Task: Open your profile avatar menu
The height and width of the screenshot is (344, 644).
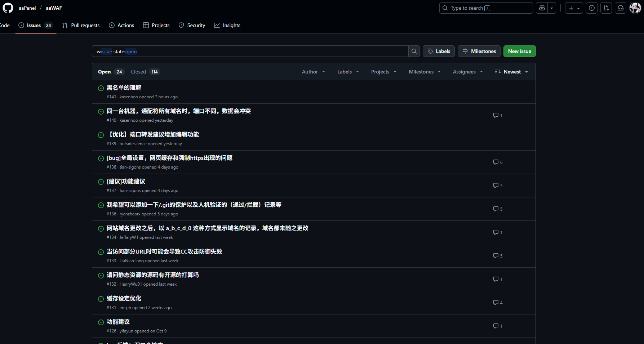Action: [635, 8]
